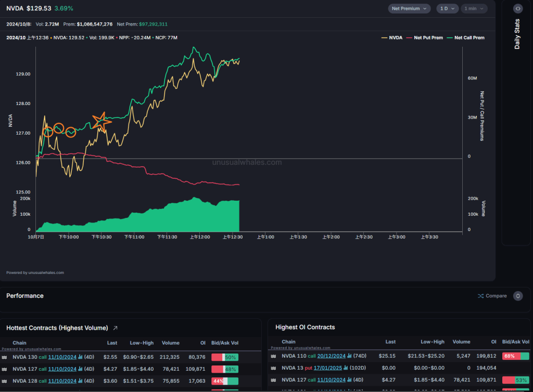Viewport: 533px width, 392px height.
Task: Click the Compare shuffle icon
Action: click(x=480, y=296)
